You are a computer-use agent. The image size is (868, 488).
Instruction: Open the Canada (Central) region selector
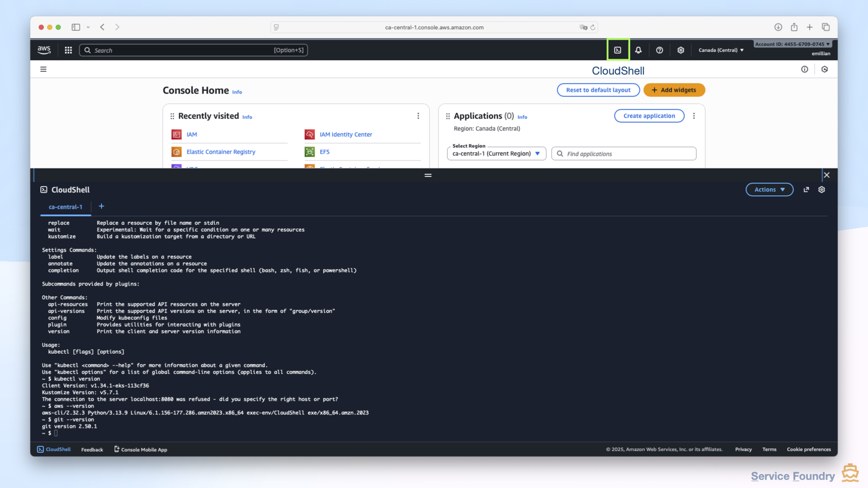click(721, 50)
